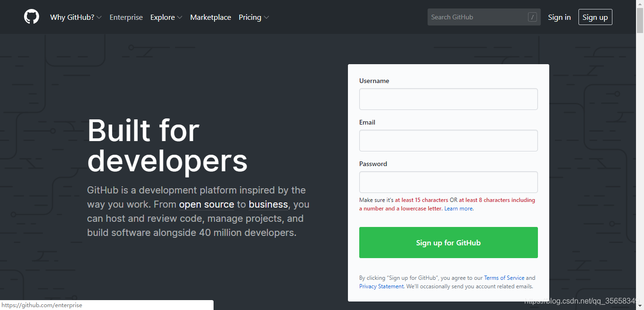Image resolution: width=644 pixels, height=310 pixels.
Task: Click the green Sign up for GitHub button
Action: 448,243
